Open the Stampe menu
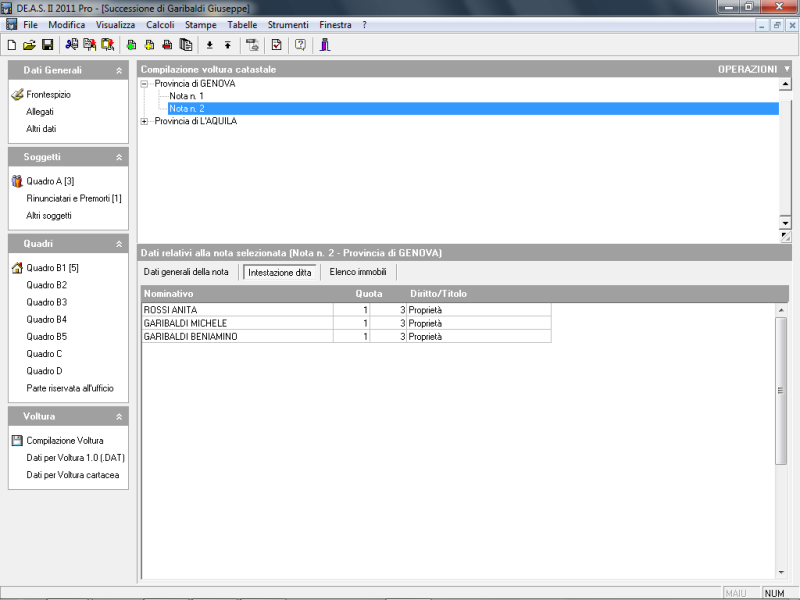 [x=201, y=25]
